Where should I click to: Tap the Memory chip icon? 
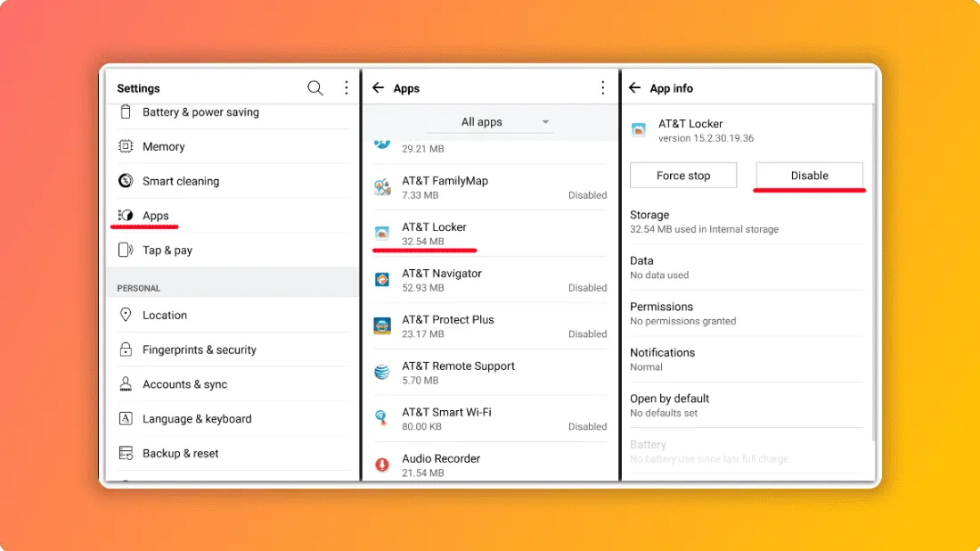(x=126, y=146)
